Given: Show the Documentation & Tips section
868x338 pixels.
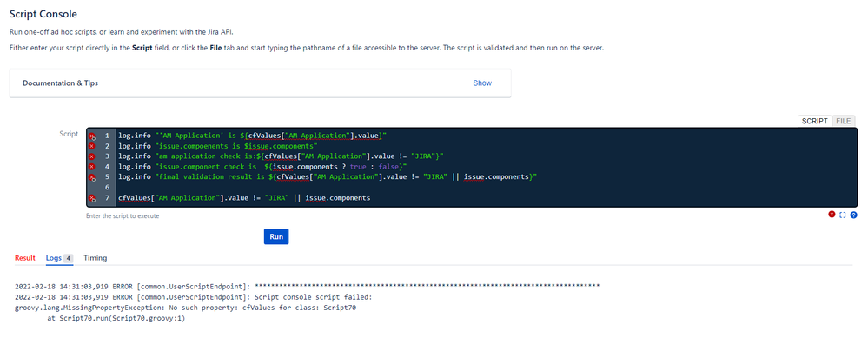Looking at the screenshot, I should click(482, 83).
